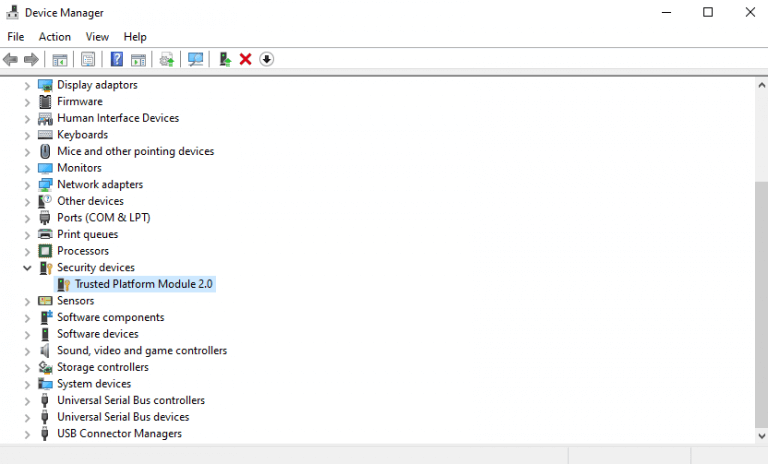Minimize the Device Manager window
768x464 pixels.
tap(666, 12)
